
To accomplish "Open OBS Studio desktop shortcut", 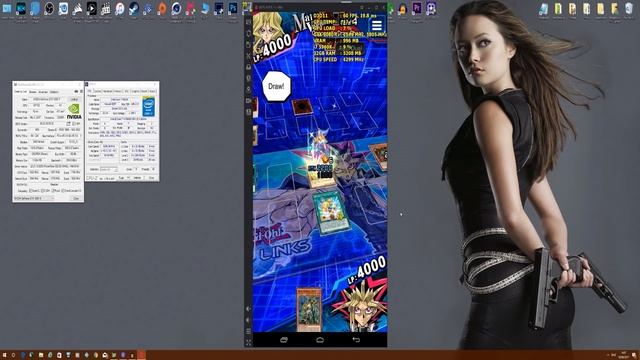I will (x=49, y=8).
